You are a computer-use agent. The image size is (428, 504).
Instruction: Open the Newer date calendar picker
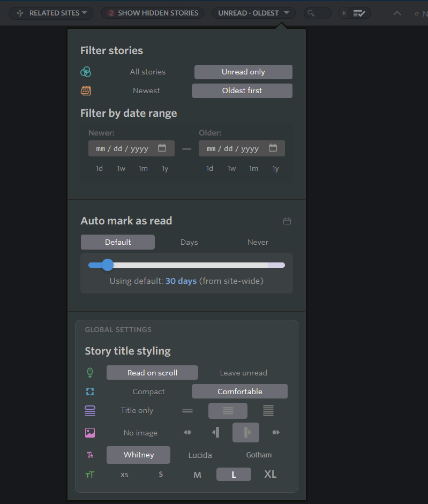point(162,148)
